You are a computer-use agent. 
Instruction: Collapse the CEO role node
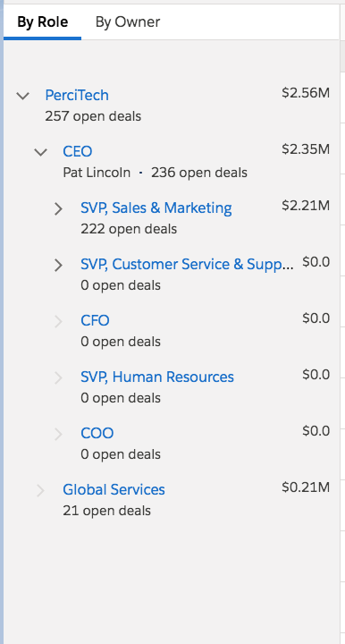coord(40,152)
